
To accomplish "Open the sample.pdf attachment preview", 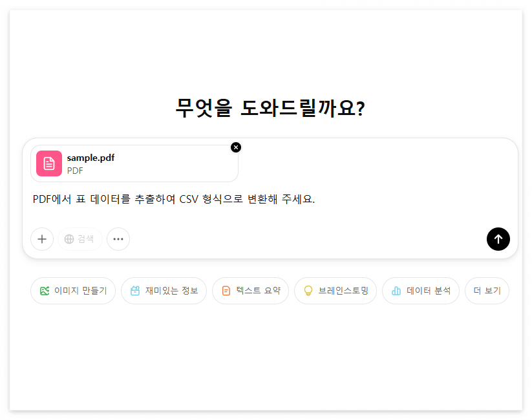I will tap(134, 163).
